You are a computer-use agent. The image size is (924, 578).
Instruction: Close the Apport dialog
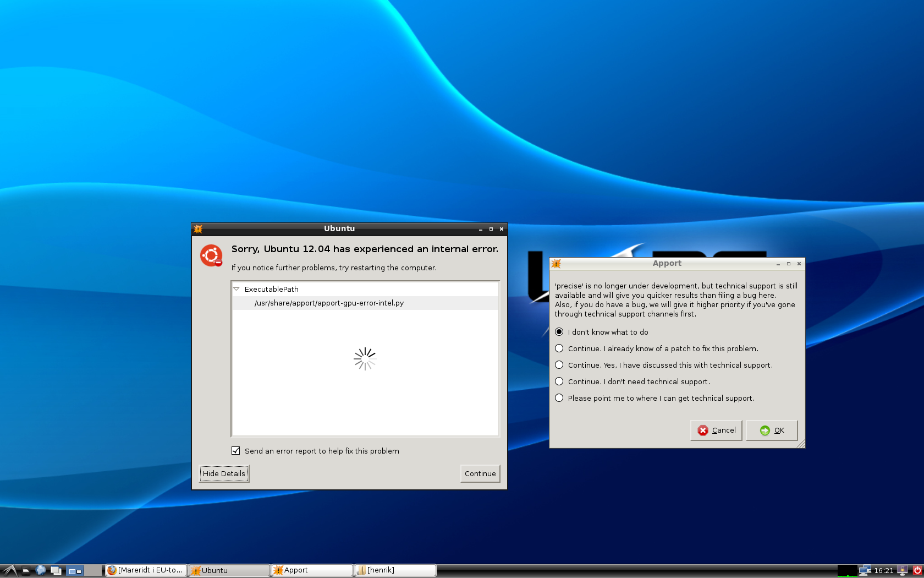point(799,264)
